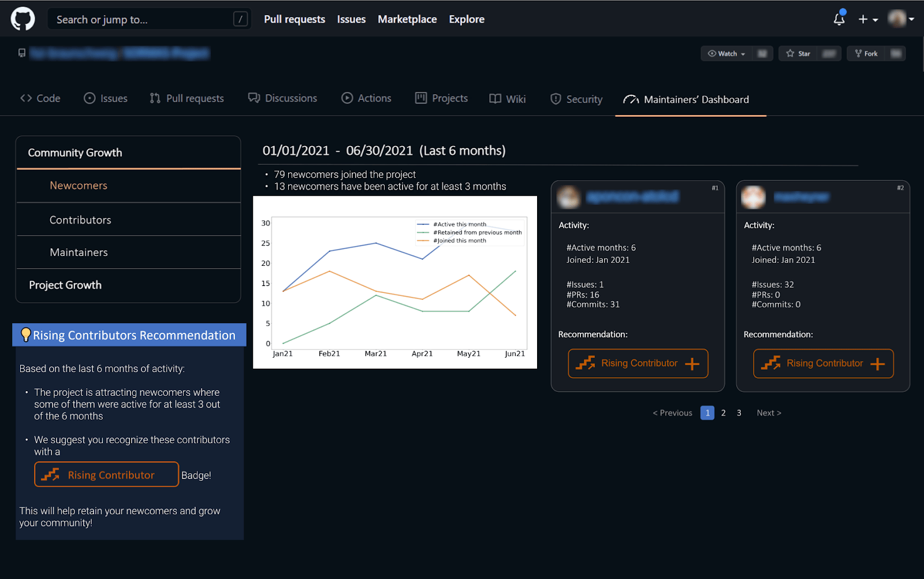Switch to the Code tab

click(40, 98)
